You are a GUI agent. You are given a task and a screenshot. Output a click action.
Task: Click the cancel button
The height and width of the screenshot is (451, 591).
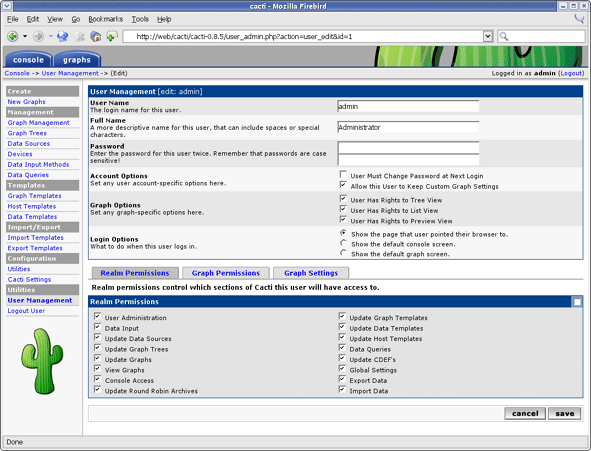525,413
